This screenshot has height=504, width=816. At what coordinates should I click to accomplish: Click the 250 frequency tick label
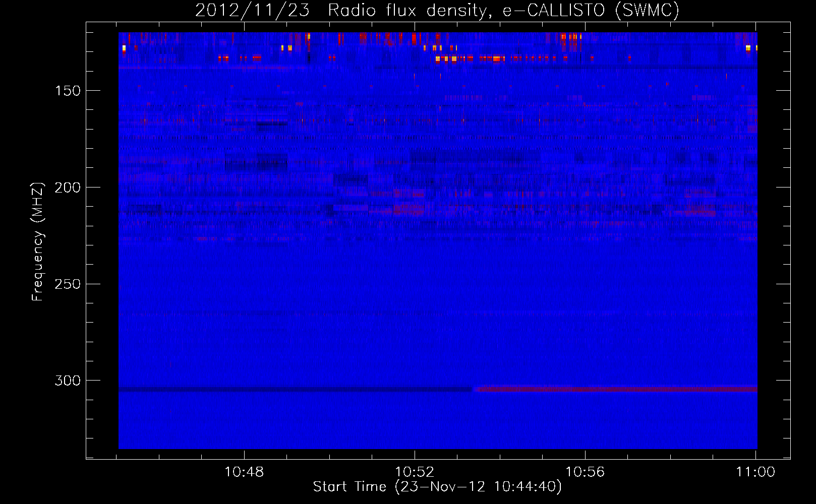pos(68,284)
